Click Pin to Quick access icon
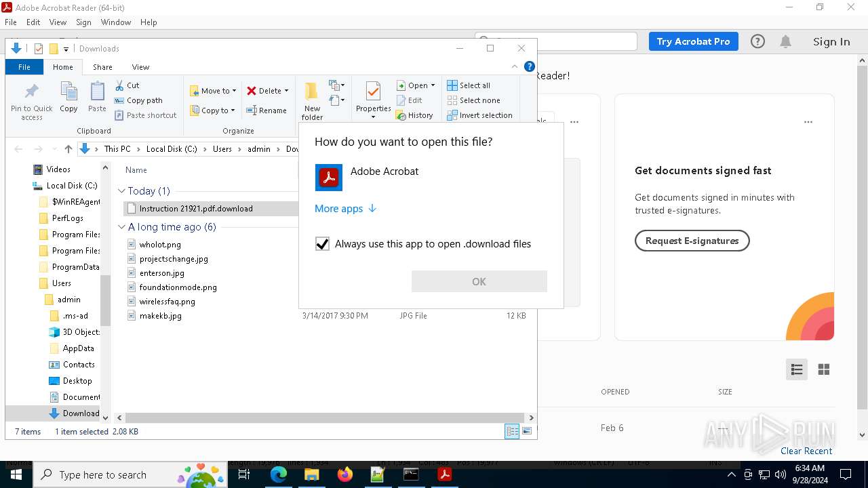Image resolution: width=868 pixels, height=488 pixels. click(x=31, y=102)
